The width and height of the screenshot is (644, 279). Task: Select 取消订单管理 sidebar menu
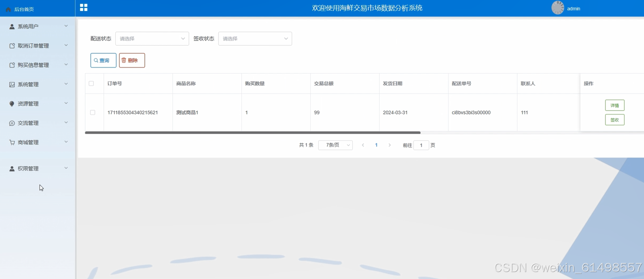point(38,46)
